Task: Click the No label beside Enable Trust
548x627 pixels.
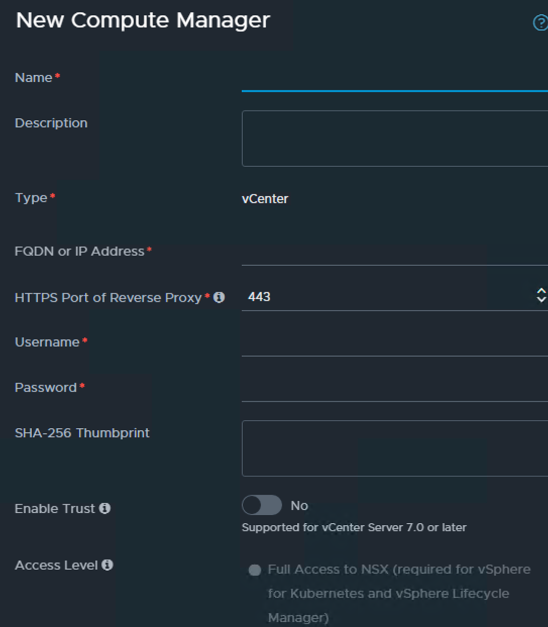Action: (x=299, y=505)
